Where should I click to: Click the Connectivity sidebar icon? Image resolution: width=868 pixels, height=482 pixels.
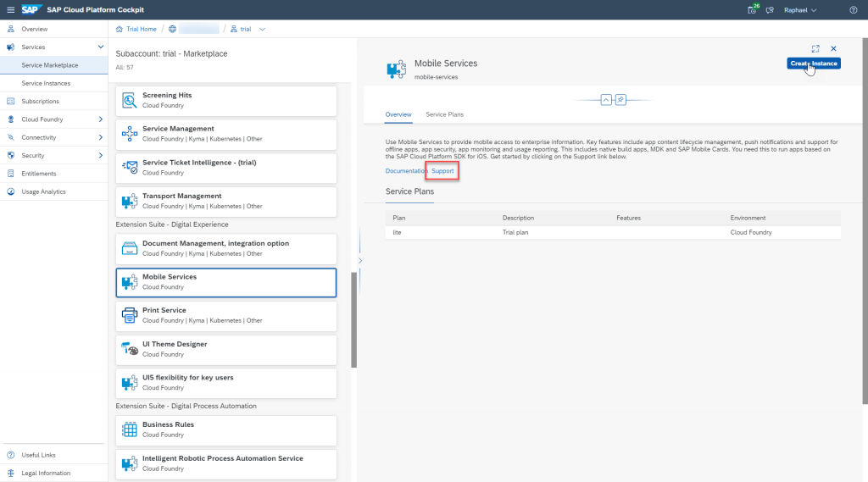(x=10, y=137)
